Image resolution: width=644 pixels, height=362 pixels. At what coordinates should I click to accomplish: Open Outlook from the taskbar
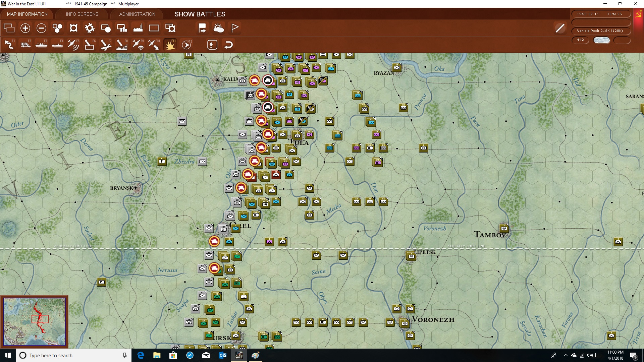coord(222,355)
